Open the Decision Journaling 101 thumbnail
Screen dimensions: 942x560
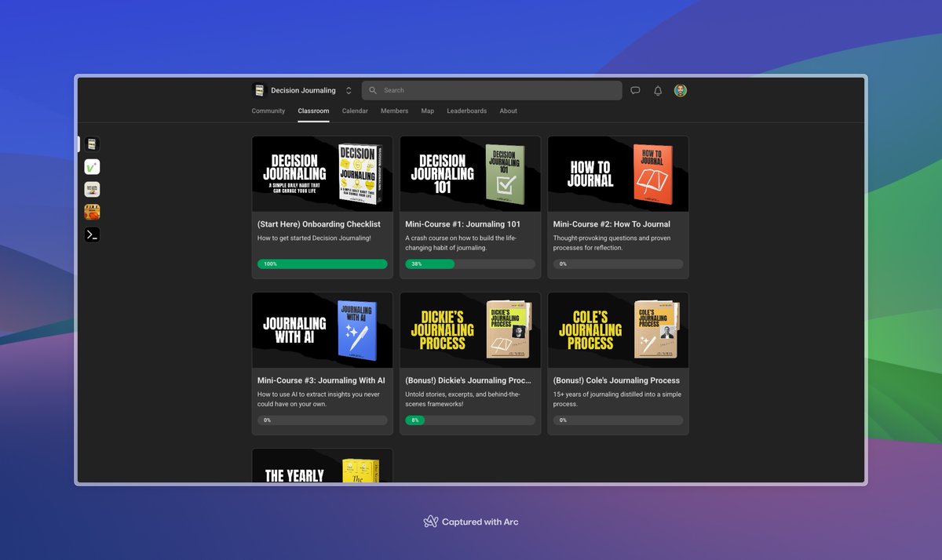[470, 173]
